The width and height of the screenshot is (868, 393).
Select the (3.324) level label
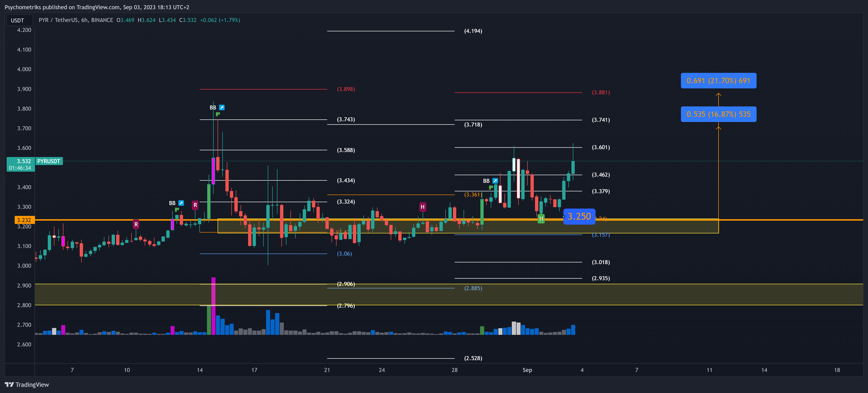pyautogui.click(x=346, y=202)
